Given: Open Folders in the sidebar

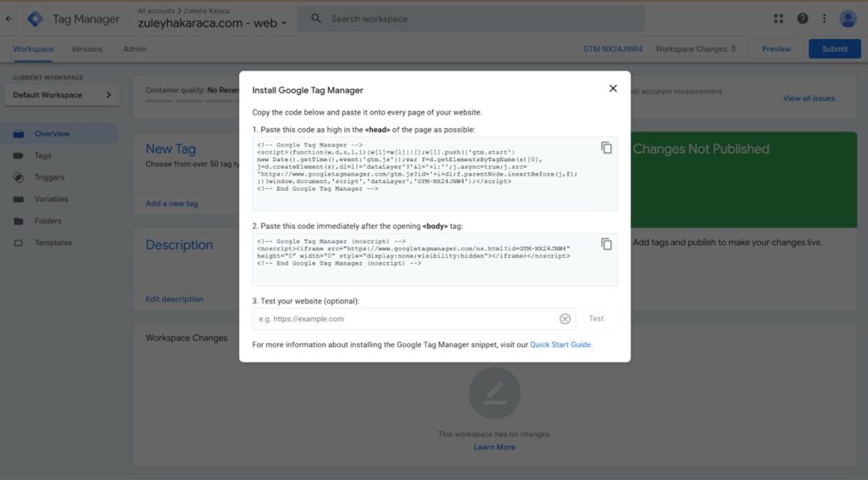Looking at the screenshot, I should (x=48, y=220).
